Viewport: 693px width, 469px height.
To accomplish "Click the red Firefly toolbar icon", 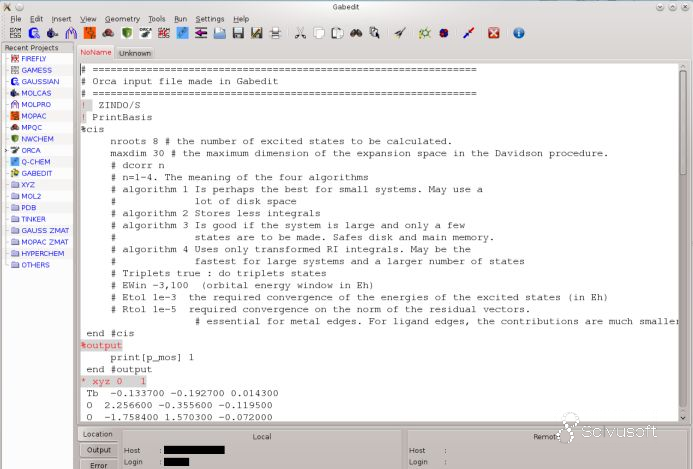I will [x=164, y=33].
